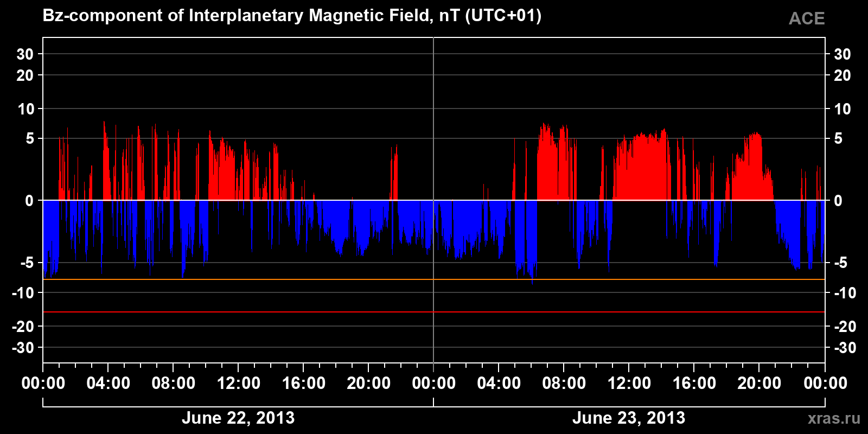
Task: Click the midnight '00:00' label between both days
Action: pos(434,384)
